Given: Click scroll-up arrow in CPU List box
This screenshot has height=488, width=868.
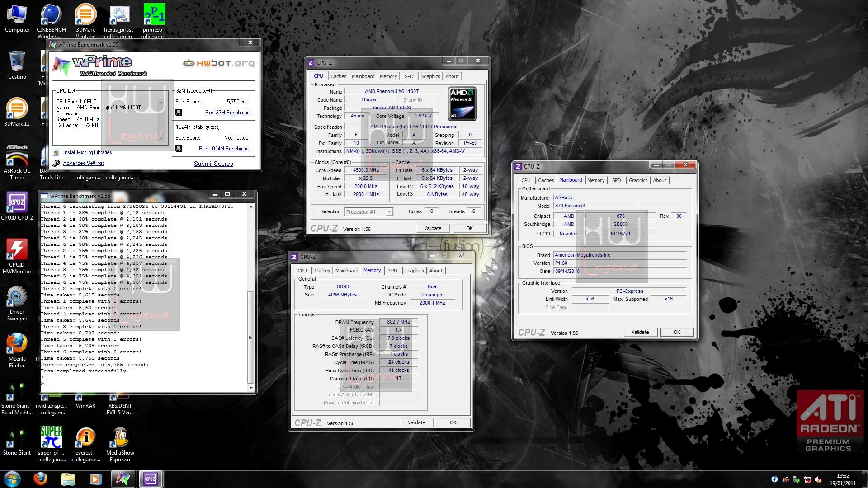Looking at the screenshot, I should (x=161, y=103).
